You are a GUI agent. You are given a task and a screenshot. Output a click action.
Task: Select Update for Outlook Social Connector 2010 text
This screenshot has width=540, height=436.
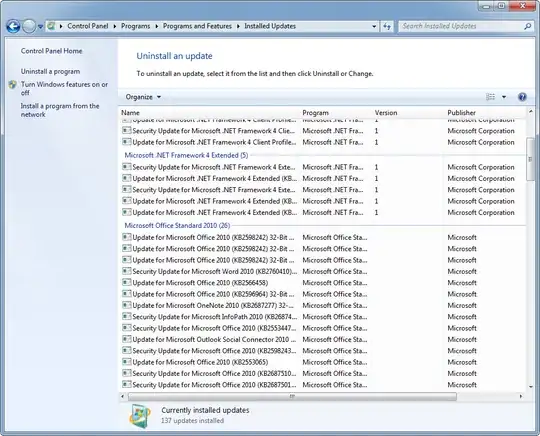click(x=214, y=340)
